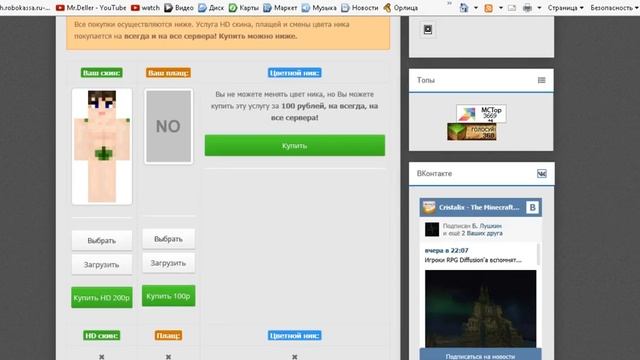Open the Новости bookmark

(360, 7)
